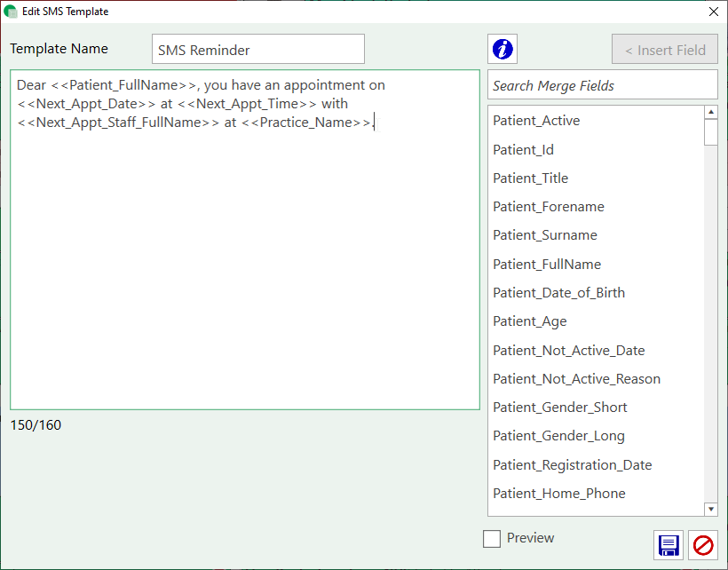The image size is (728, 570).
Task: Click inside the message body editor
Action: coord(244,240)
